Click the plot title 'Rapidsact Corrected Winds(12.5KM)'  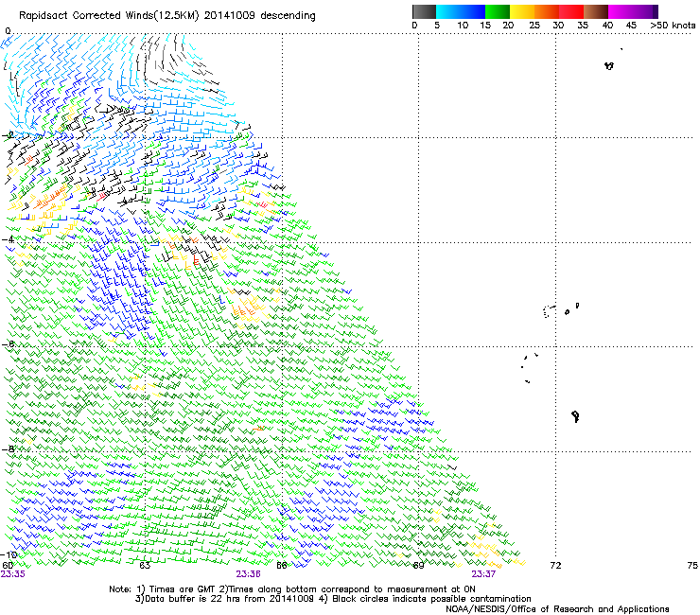click(x=109, y=16)
